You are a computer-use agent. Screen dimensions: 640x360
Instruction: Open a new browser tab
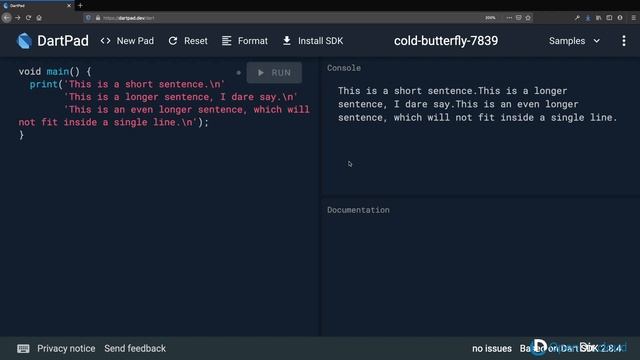click(80, 6)
